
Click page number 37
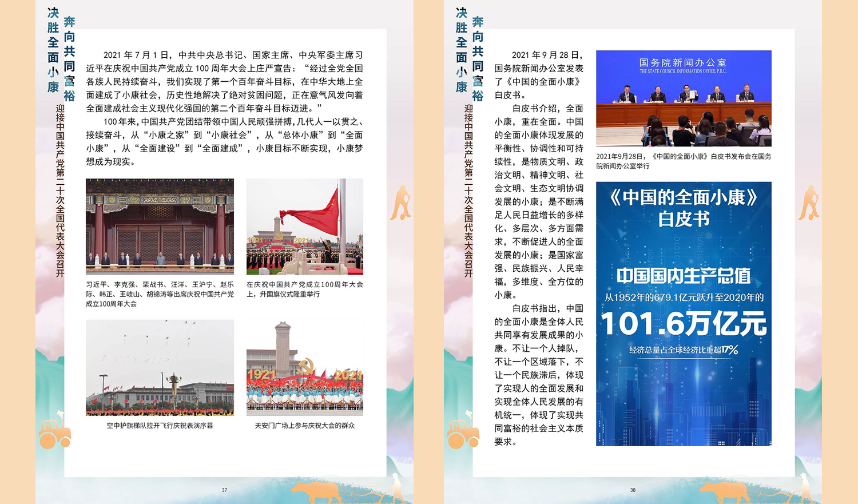pyautogui.click(x=224, y=490)
